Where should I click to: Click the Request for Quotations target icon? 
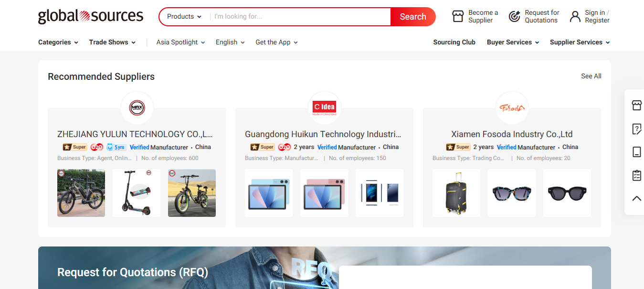514,17
